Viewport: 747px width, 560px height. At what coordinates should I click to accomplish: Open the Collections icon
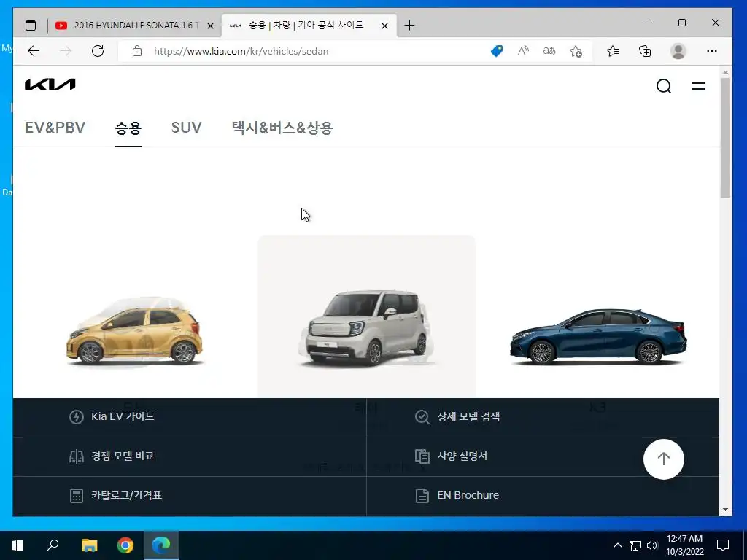[645, 51]
